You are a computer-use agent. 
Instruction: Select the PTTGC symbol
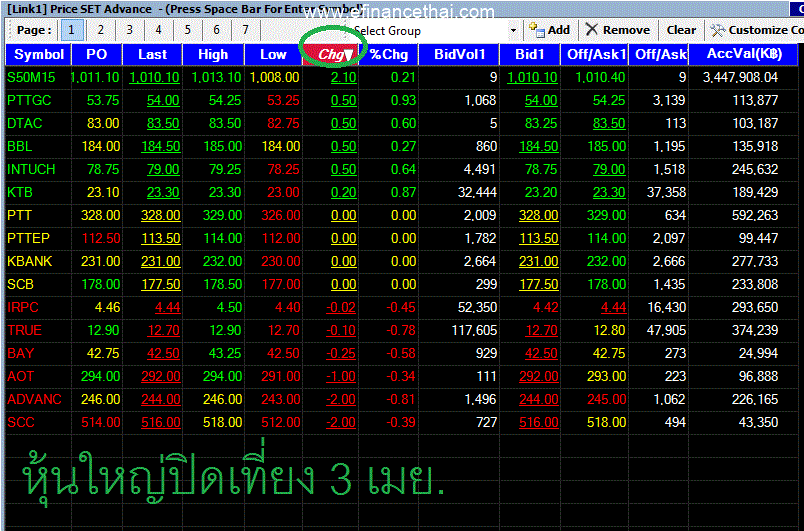[29, 100]
